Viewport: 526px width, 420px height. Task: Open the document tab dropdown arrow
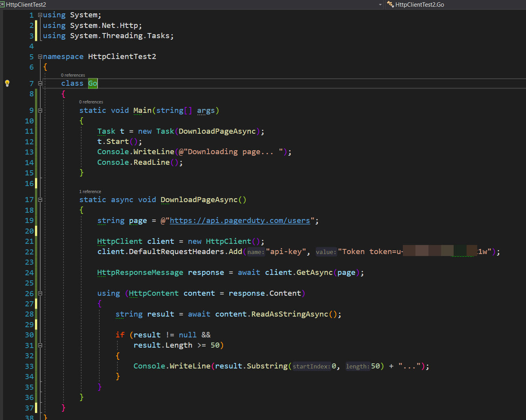pos(380,5)
